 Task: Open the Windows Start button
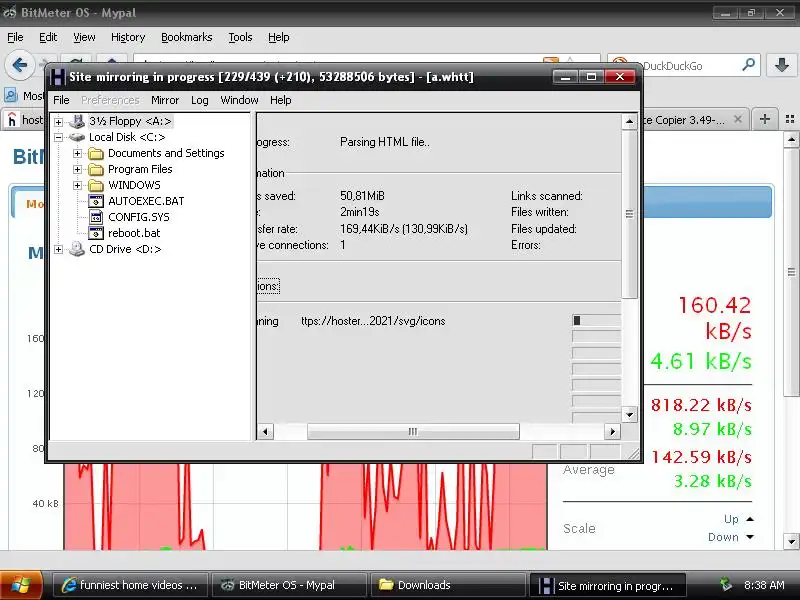tap(21, 585)
